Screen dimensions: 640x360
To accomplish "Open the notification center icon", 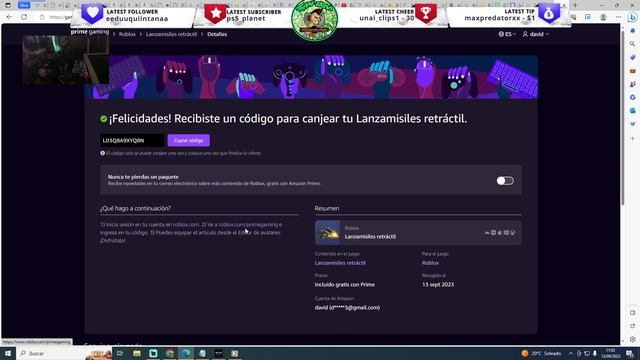I will click(630, 353).
